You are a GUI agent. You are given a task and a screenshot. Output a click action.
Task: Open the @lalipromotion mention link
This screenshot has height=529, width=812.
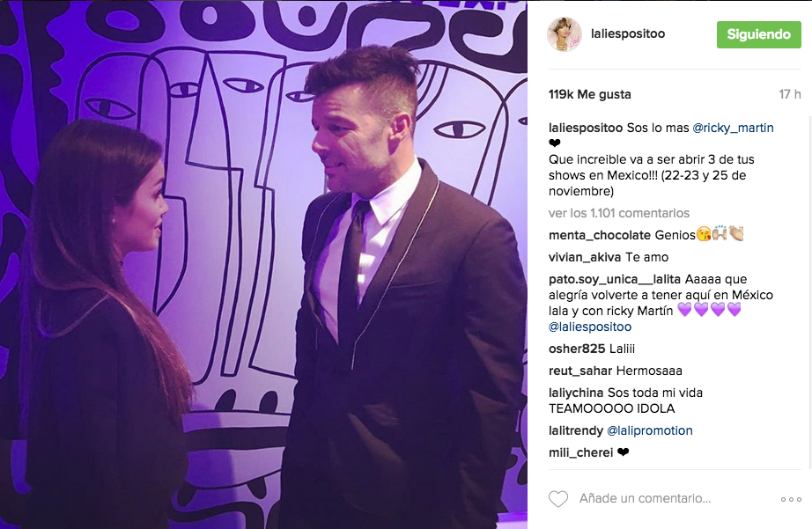(649, 430)
